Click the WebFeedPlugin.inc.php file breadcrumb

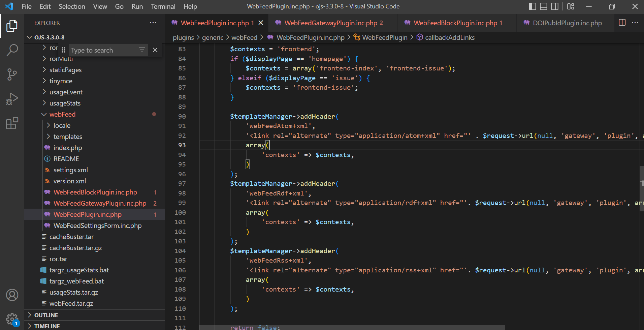coord(306,37)
